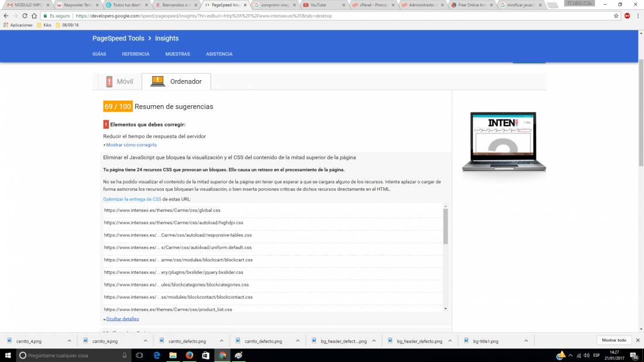Open the Aplicaciones bookmarks shortcut
This screenshot has width=644, height=362.
[18, 25]
